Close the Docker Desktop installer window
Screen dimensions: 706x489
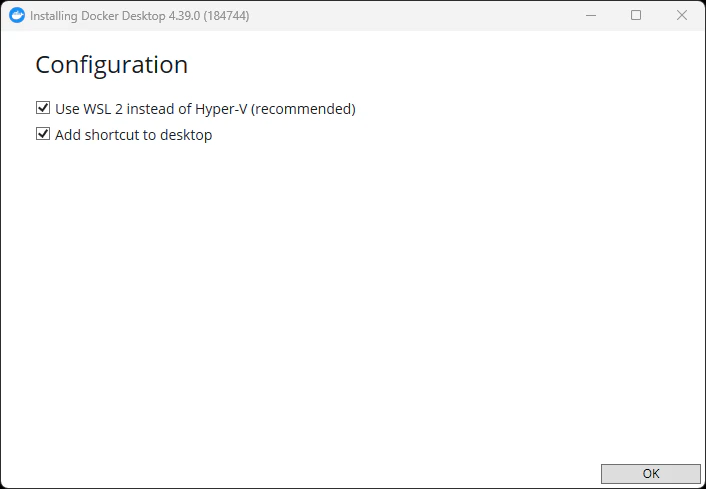(682, 15)
